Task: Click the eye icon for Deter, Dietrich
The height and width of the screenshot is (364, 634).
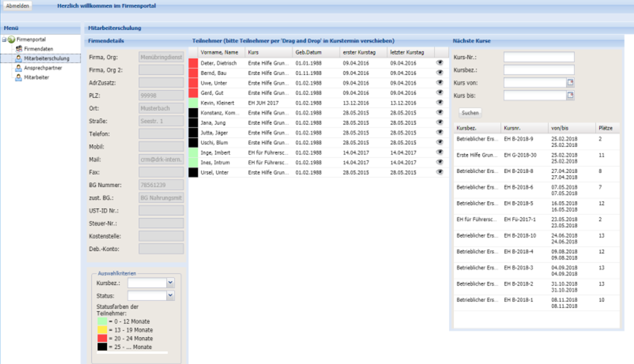Action: [440, 63]
